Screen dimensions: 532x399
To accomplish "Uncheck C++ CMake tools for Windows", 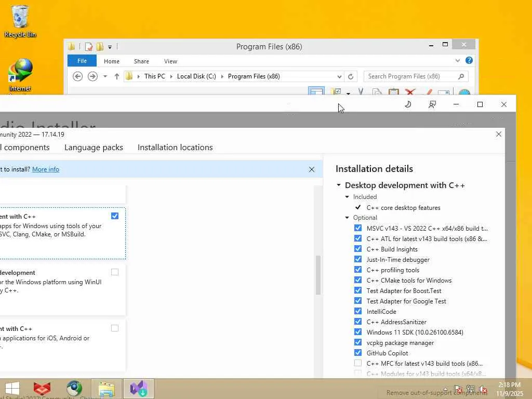I will pos(357,280).
